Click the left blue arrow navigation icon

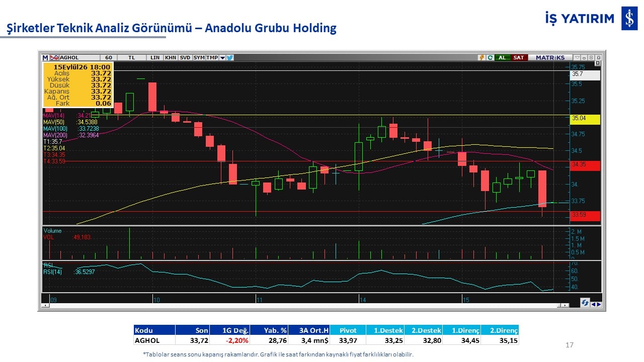click(x=594, y=304)
